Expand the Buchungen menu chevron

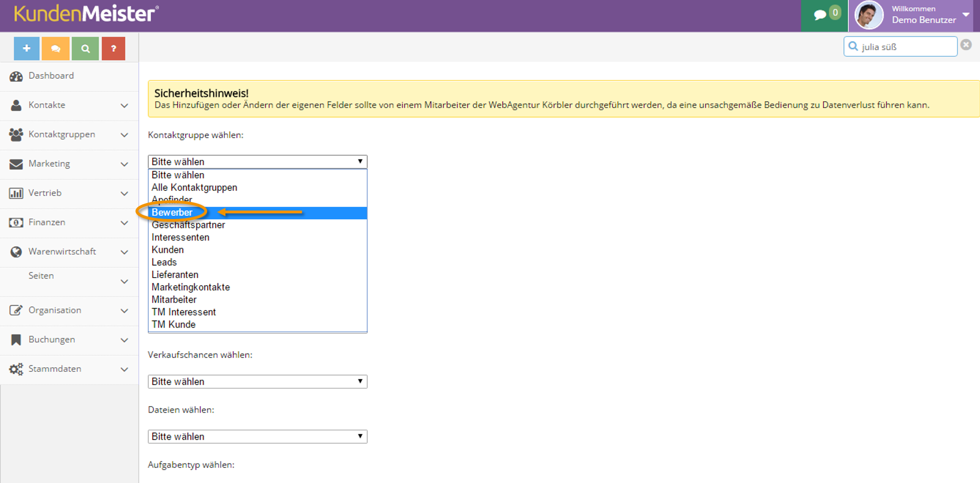click(x=124, y=340)
